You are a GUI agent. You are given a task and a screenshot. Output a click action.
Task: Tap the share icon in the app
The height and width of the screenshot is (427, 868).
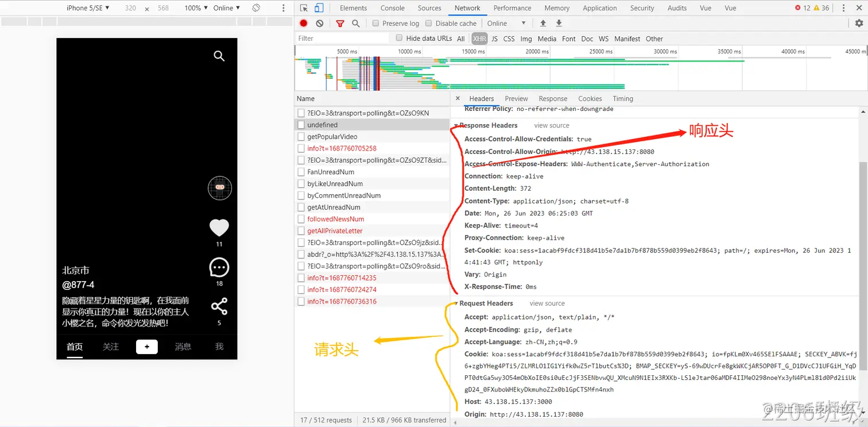pos(219,306)
